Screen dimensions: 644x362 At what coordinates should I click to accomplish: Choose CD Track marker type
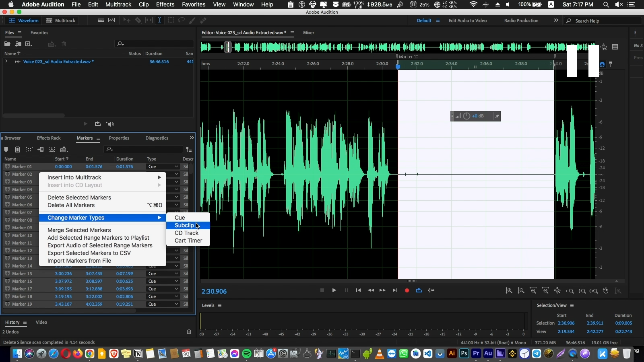tap(188, 233)
